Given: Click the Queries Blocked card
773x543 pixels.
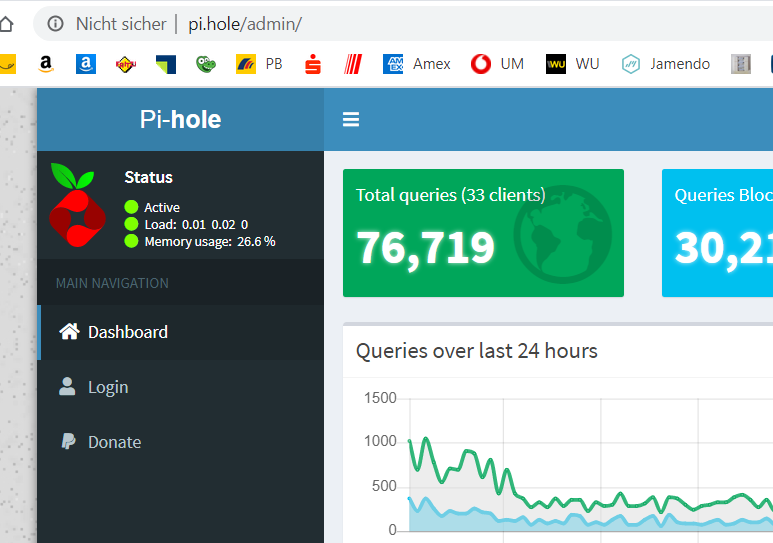Looking at the screenshot, I should [x=717, y=233].
